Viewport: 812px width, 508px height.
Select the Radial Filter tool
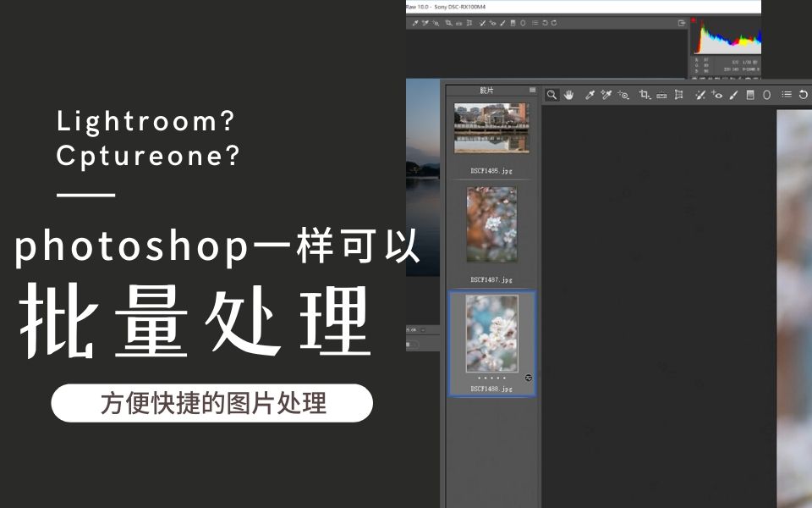click(x=767, y=95)
